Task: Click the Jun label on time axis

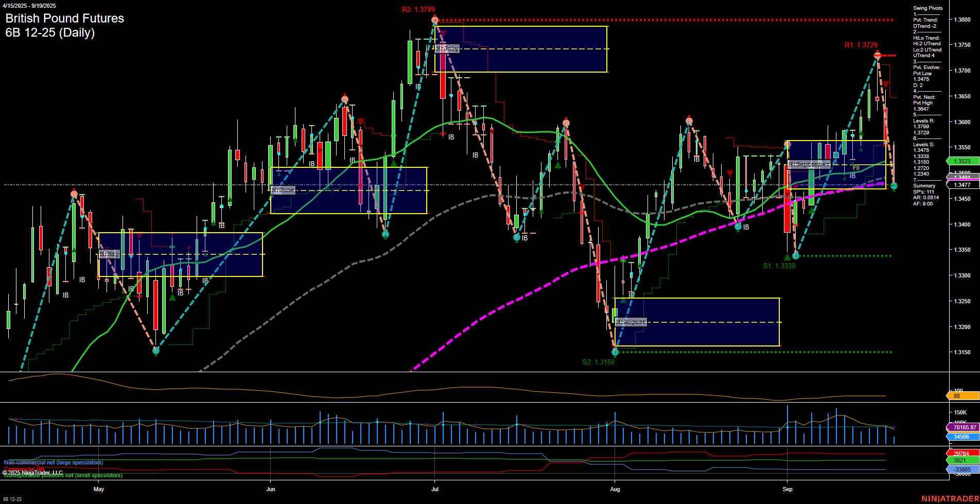Action: [271, 489]
